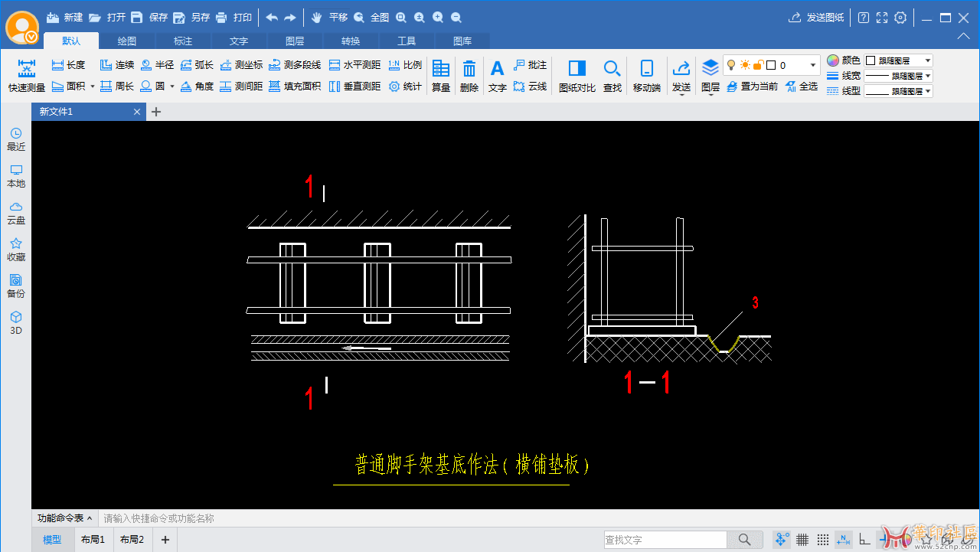Undo the last action
This screenshot has height=552, width=980.
coord(272,17)
